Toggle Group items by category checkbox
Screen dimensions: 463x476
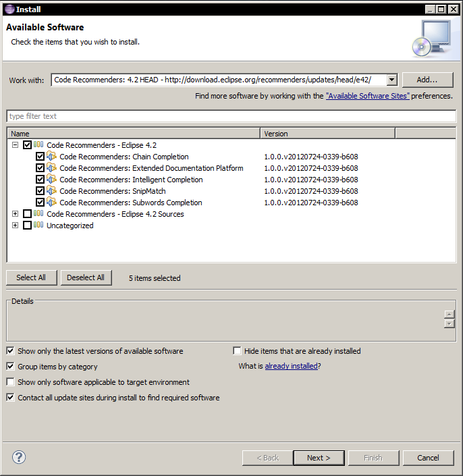click(11, 367)
